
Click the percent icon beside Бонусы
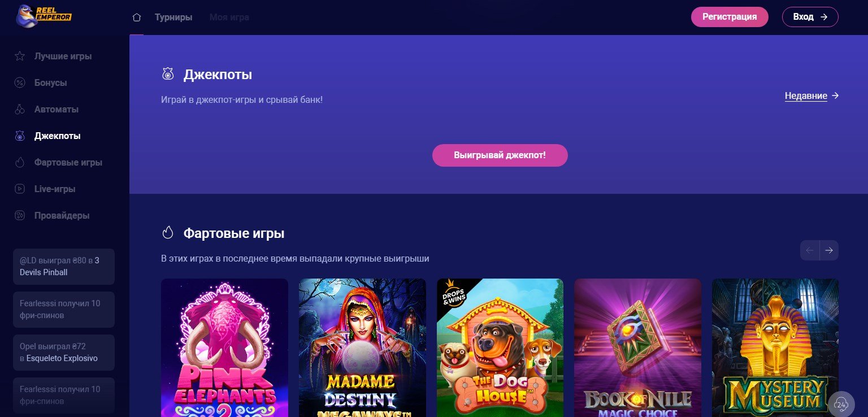(x=20, y=83)
